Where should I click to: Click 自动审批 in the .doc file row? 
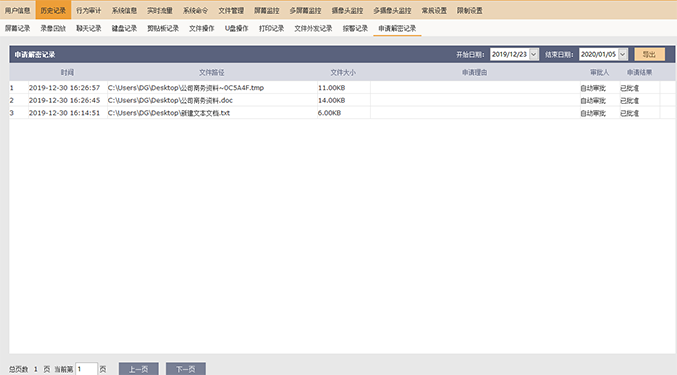click(x=593, y=101)
